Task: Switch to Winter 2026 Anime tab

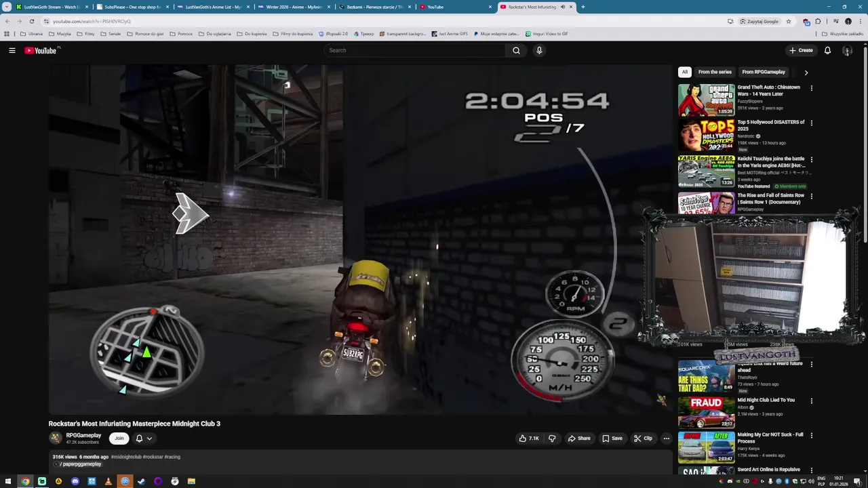Action: pos(294,7)
